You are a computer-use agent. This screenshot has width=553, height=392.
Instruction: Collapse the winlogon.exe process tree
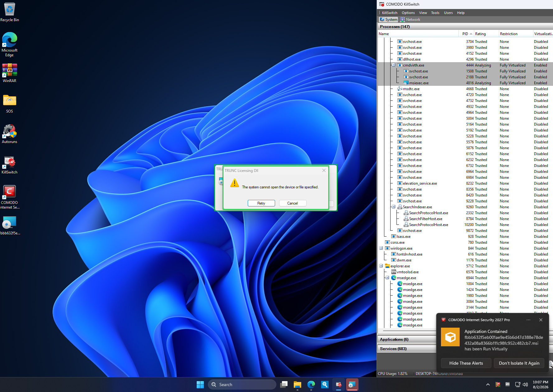tap(381, 248)
